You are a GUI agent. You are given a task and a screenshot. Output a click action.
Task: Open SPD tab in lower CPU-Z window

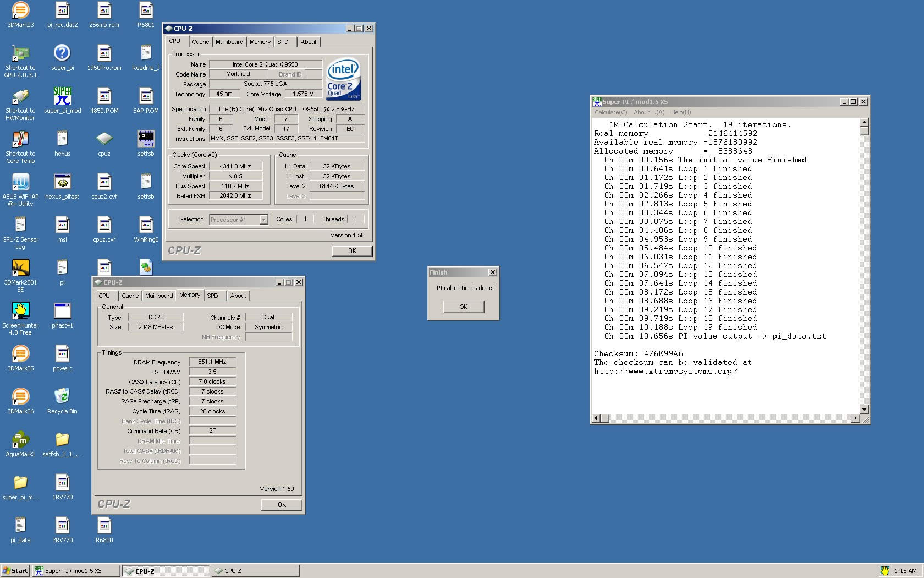tap(212, 296)
